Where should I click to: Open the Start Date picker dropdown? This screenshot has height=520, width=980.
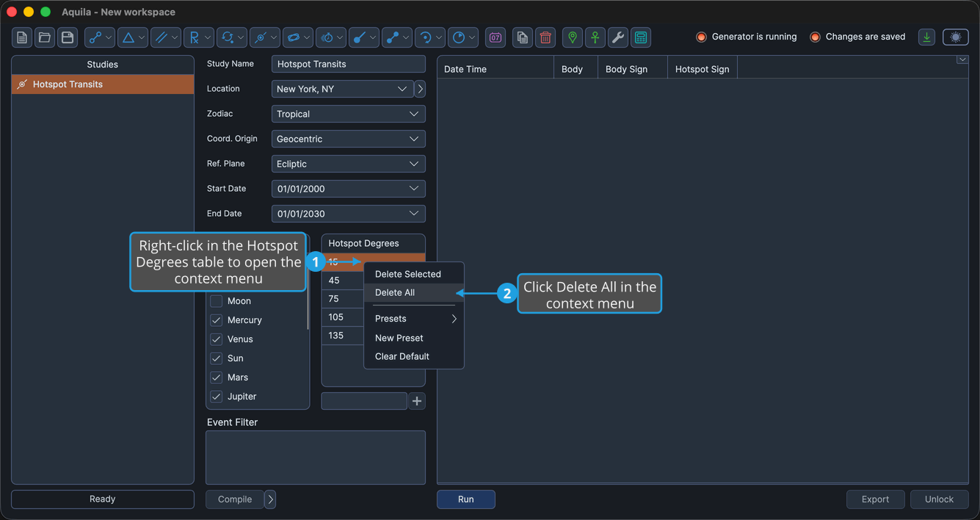click(x=349, y=189)
